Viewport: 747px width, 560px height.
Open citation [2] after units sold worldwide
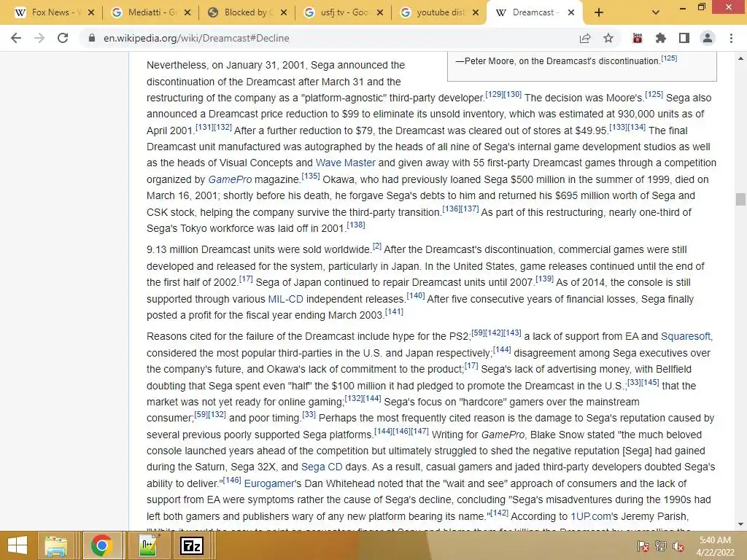377,246
